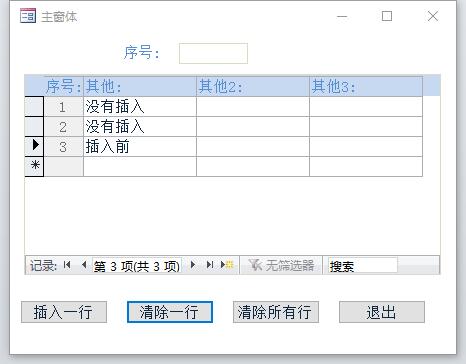Image resolution: width=466 pixels, height=364 pixels.
Task: Click the 退出 button
Action: pyautogui.click(x=382, y=312)
